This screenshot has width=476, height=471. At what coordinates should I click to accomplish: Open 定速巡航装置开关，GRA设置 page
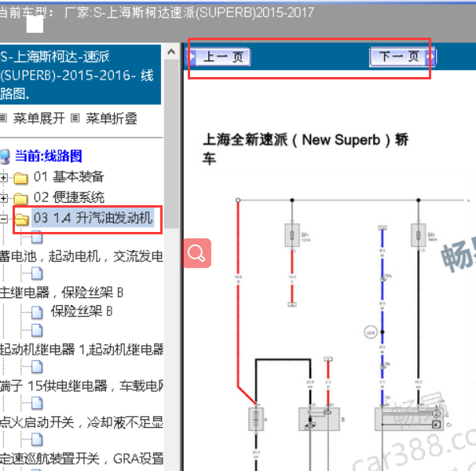coord(82,458)
